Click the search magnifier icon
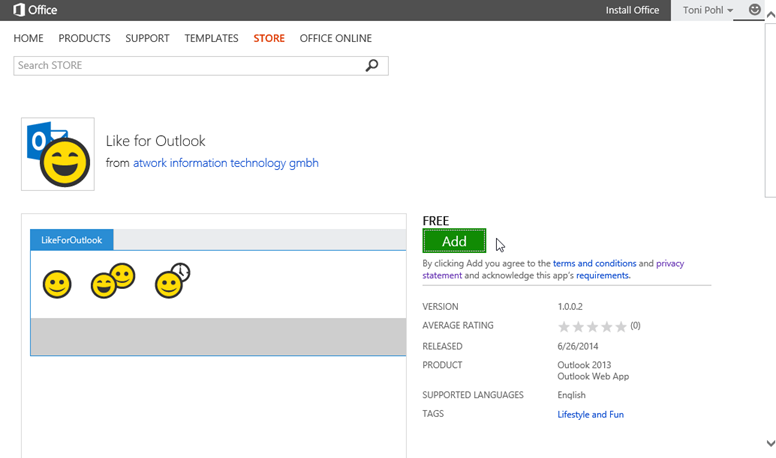 click(x=372, y=66)
